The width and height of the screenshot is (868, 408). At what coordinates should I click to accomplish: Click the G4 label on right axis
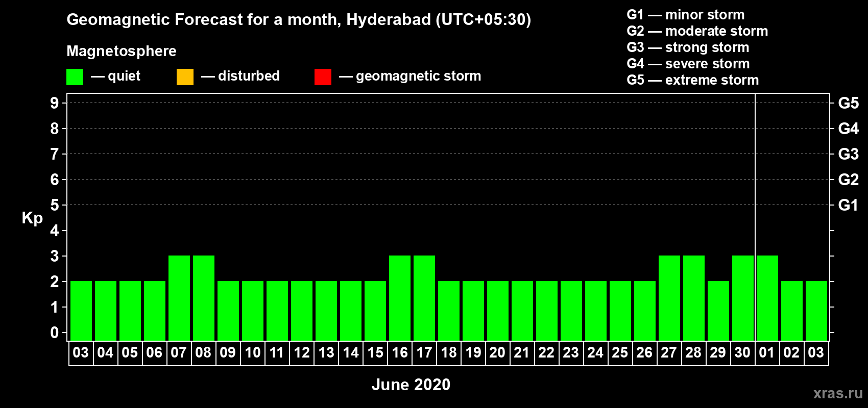click(x=849, y=129)
